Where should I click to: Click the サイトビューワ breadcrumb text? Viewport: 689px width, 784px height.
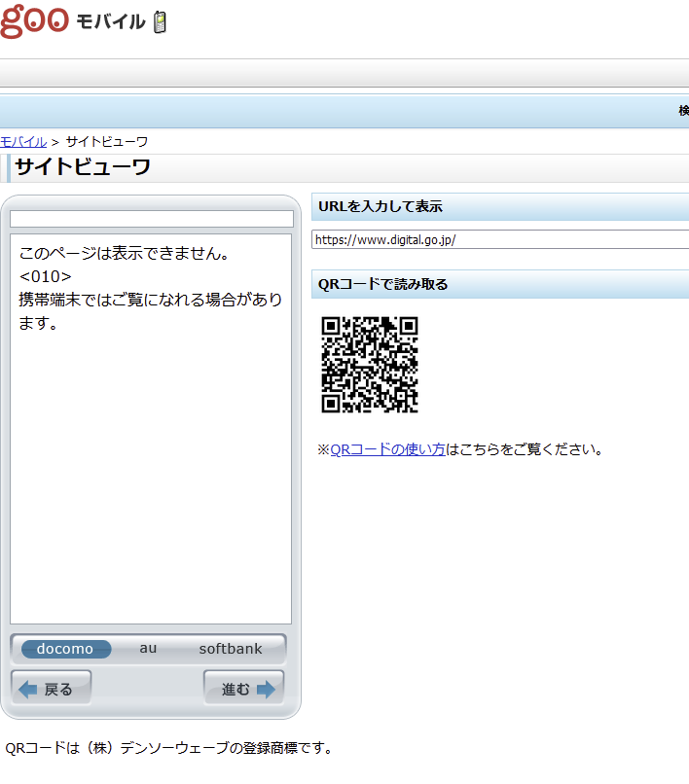tap(107, 142)
